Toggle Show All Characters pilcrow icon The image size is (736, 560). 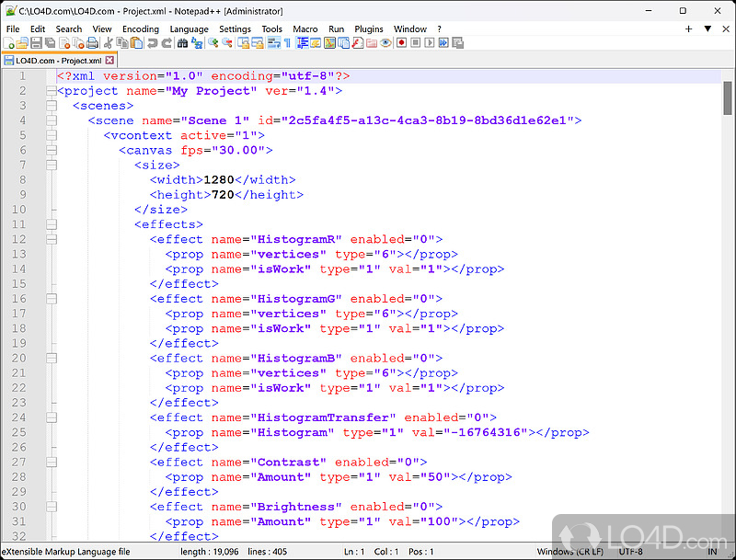(286, 43)
